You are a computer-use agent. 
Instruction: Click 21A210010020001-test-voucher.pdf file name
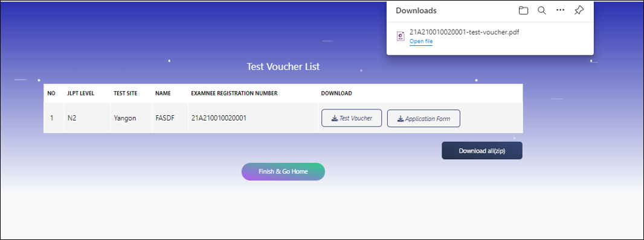pos(465,33)
